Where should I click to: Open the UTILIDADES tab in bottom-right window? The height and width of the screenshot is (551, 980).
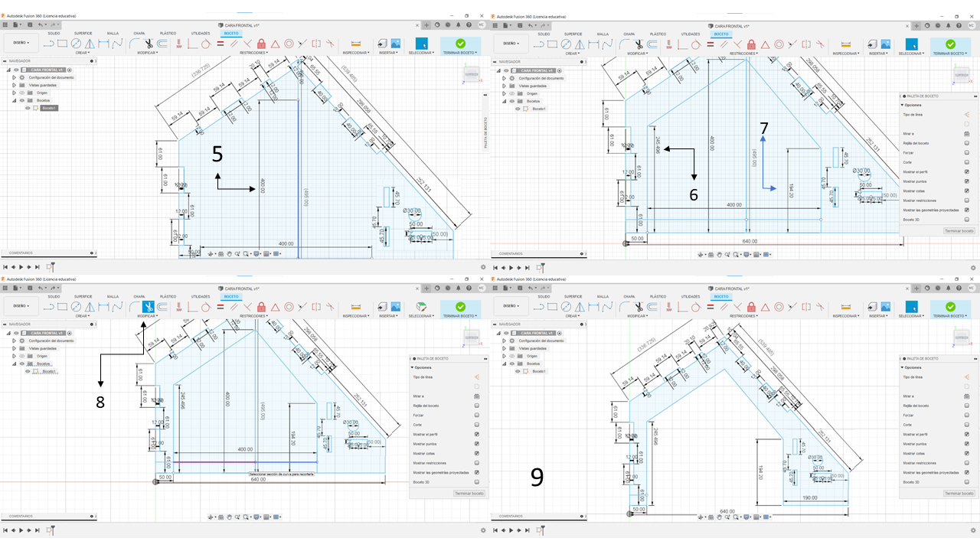tap(691, 297)
